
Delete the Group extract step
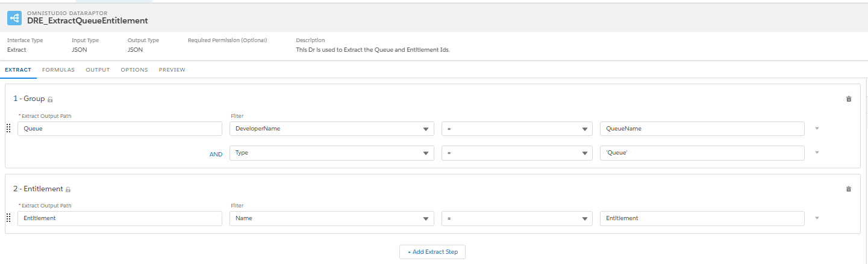point(849,99)
